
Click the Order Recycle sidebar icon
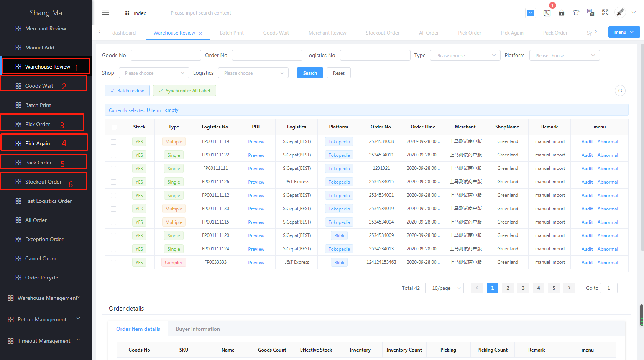click(18, 278)
